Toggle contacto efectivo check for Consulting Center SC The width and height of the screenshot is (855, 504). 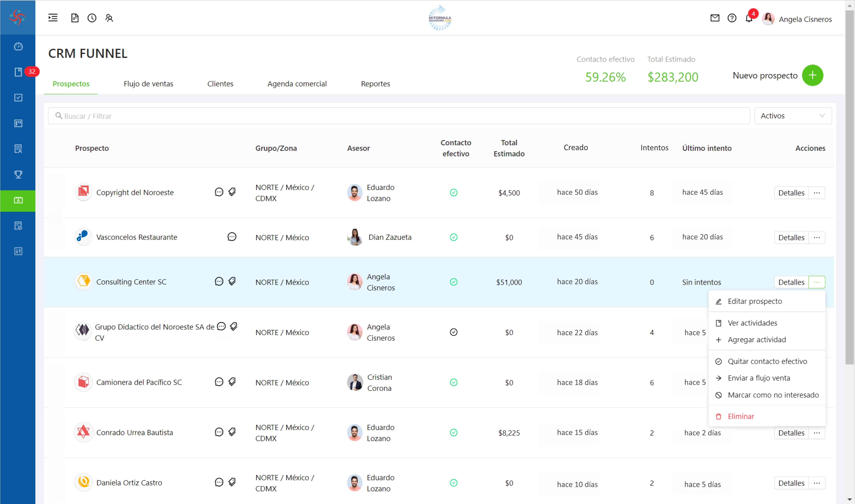pyautogui.click(x=453, y=282)
